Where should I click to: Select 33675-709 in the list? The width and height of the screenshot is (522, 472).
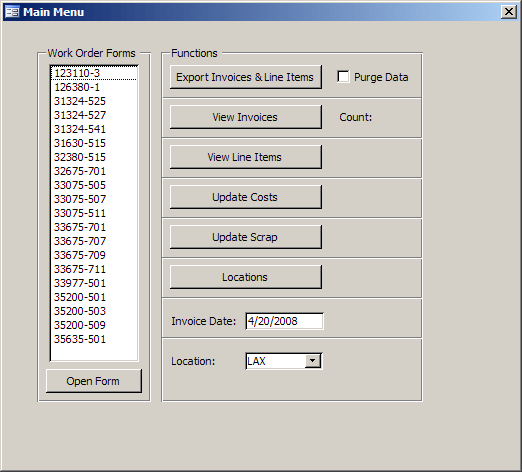(94, 255)
